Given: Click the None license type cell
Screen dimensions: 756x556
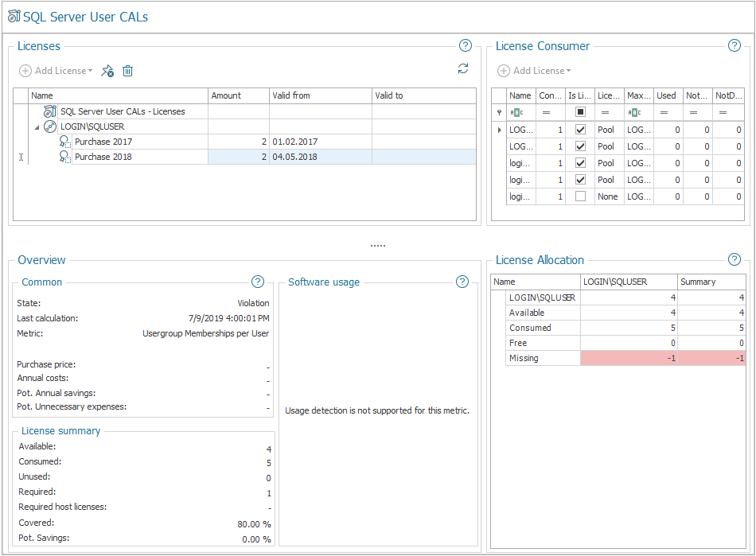Looking at the screenshot, I should [x=610, y=196].
